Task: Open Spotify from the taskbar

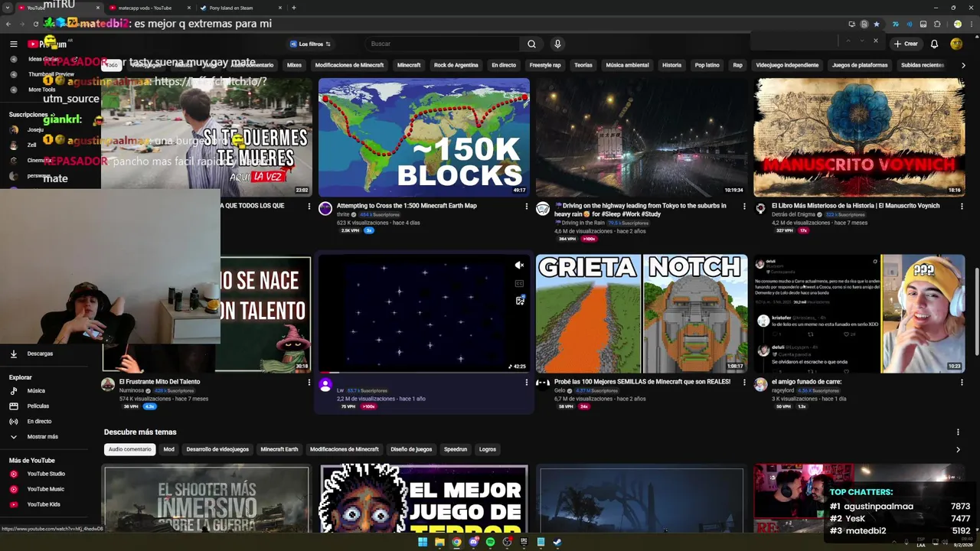Action: pyautogui.click(x=490, y=542)
